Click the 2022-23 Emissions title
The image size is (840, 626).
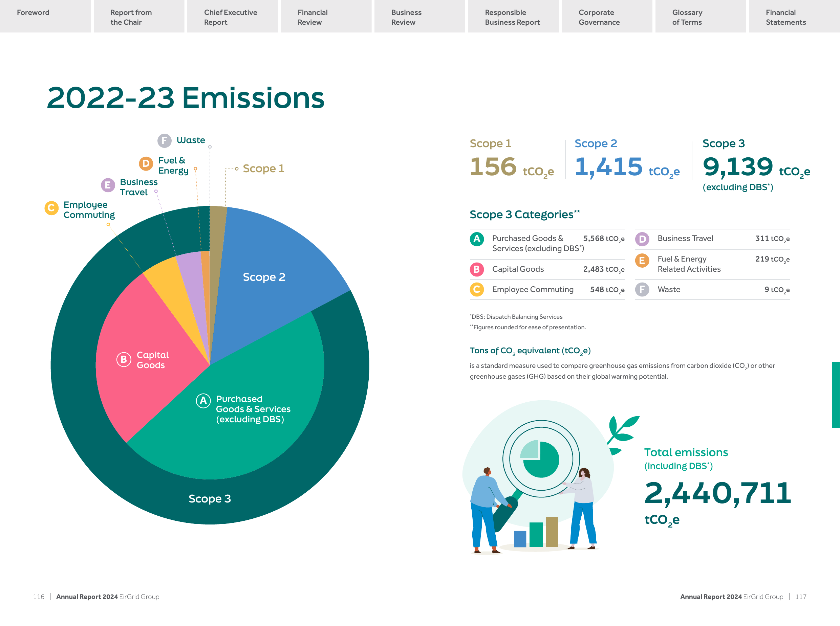[x=185, y=98]
